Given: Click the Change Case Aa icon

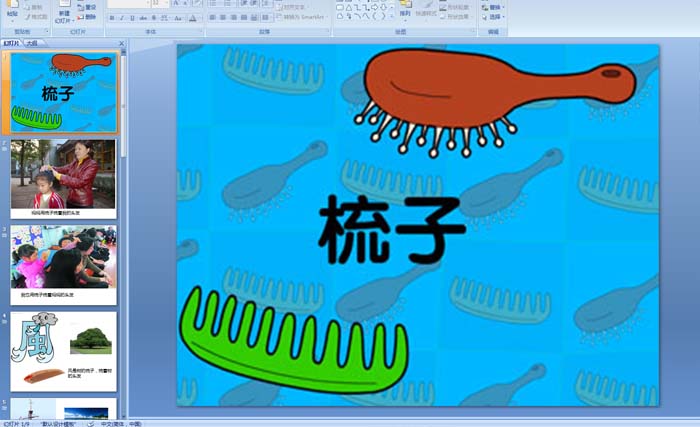Looking at the screenshot, I should pos(178,18).
